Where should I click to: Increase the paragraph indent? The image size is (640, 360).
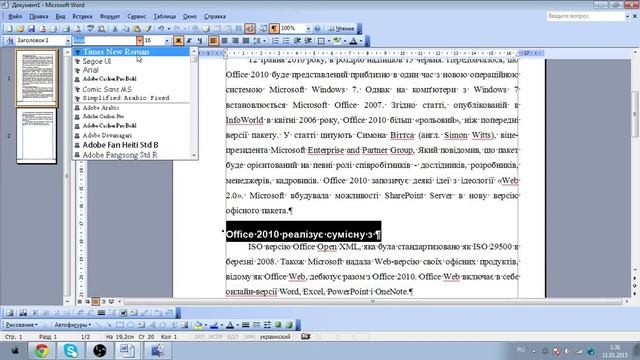pyautogui.click(x=308, y=40)
